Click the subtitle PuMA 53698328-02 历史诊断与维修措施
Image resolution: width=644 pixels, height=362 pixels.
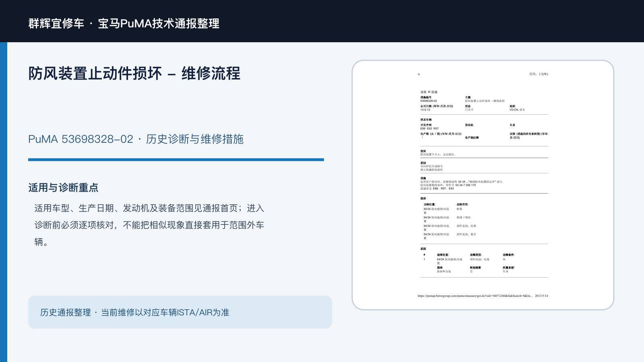136,139
